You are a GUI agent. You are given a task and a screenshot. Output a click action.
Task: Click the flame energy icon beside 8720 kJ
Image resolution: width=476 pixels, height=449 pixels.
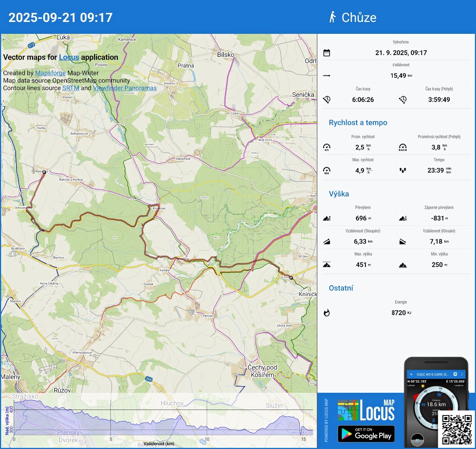tap(327, 313)
